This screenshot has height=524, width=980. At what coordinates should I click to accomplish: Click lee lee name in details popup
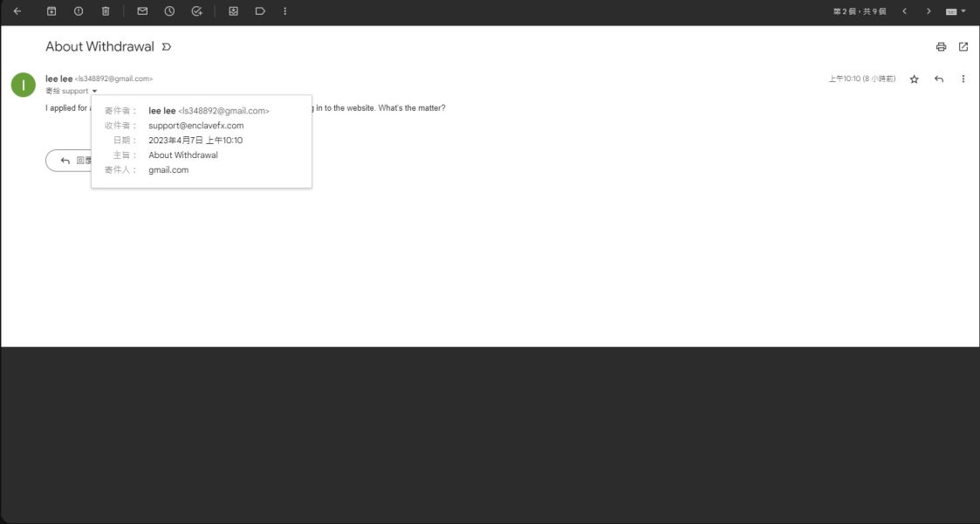[161, 111]
